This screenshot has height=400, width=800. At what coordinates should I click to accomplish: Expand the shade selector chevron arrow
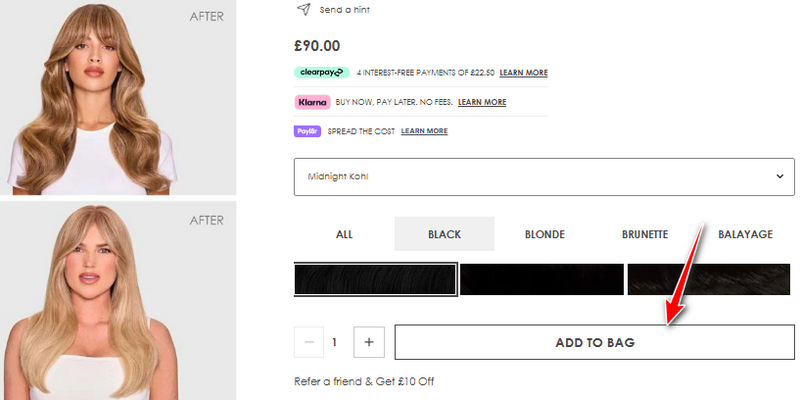point(781,177)
